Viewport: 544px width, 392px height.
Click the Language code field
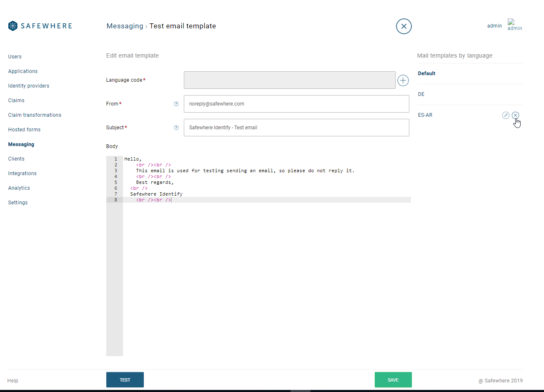290,80
